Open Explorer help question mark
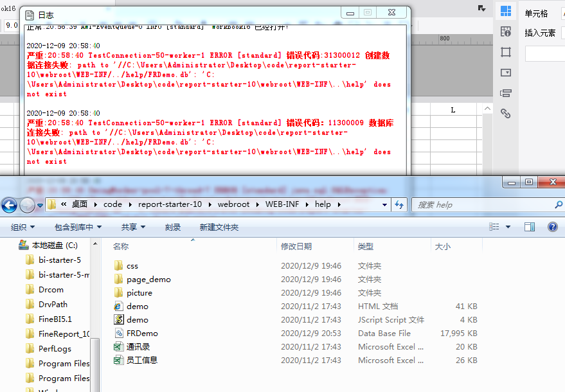 click(x=552, y=227)
